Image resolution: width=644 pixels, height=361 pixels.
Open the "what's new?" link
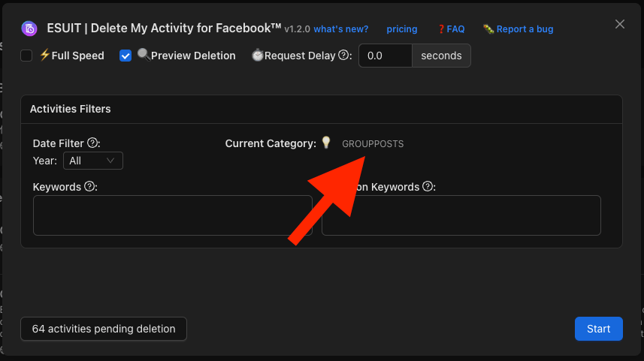click(340, 29)
